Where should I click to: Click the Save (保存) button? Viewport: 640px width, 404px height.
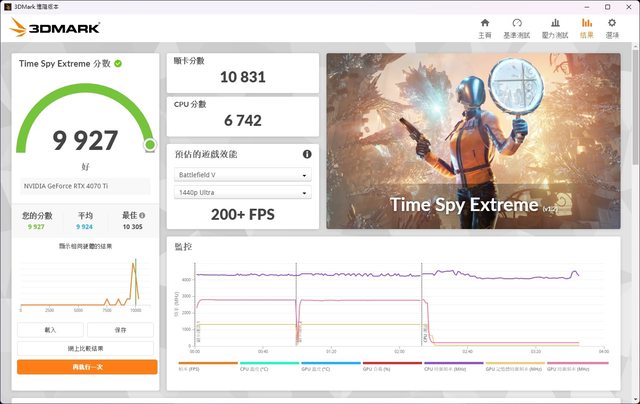pyautogui.click(x=120, y=329)
